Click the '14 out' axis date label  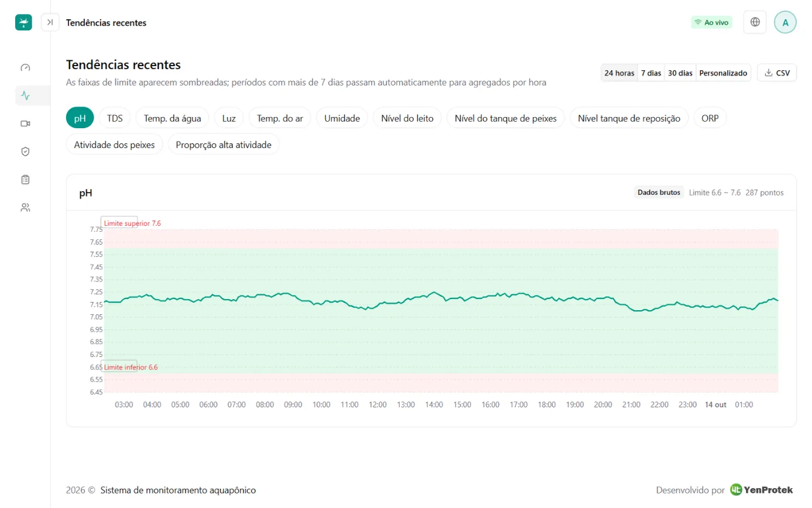pos(715,404)
